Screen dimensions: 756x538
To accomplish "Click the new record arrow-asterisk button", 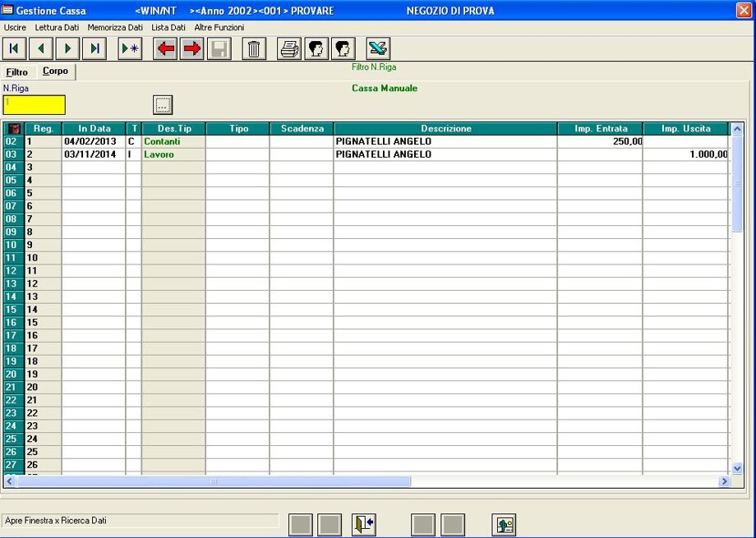I will [130, 48].
